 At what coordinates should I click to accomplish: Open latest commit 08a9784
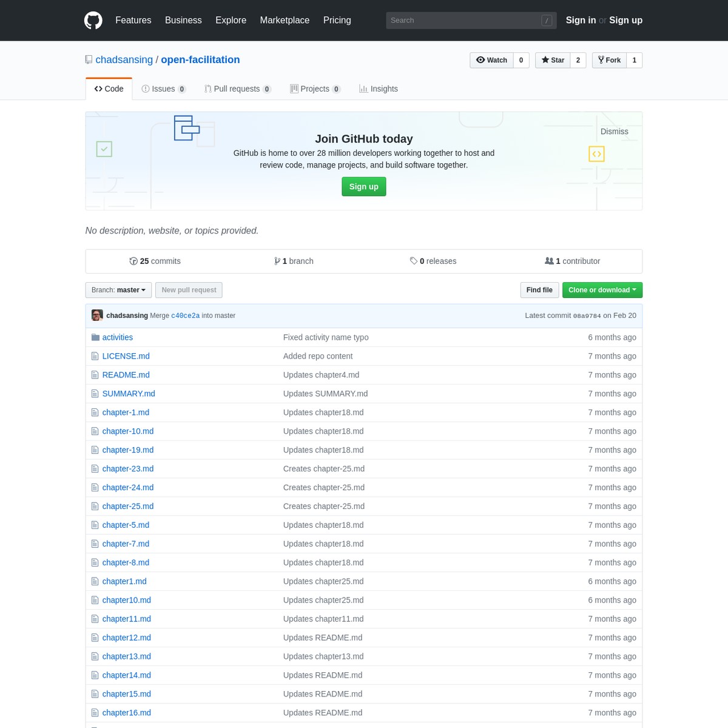pos(587,315)
